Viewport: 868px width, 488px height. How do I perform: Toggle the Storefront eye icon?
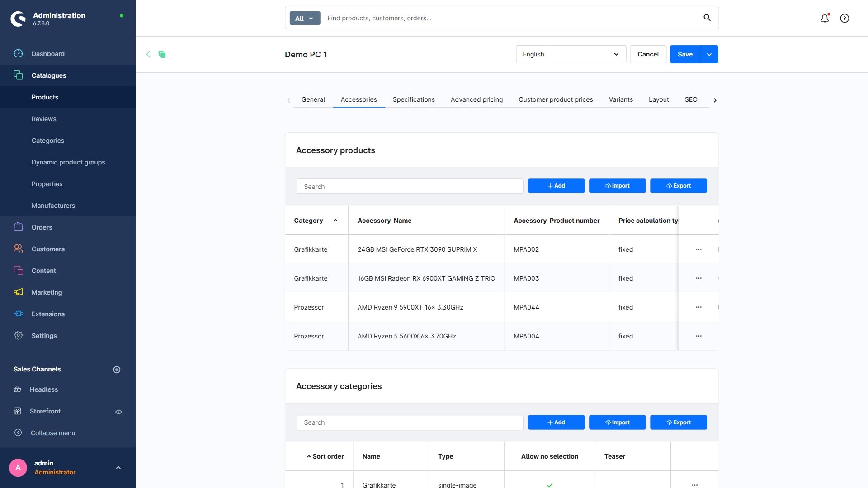coord(118,412)
